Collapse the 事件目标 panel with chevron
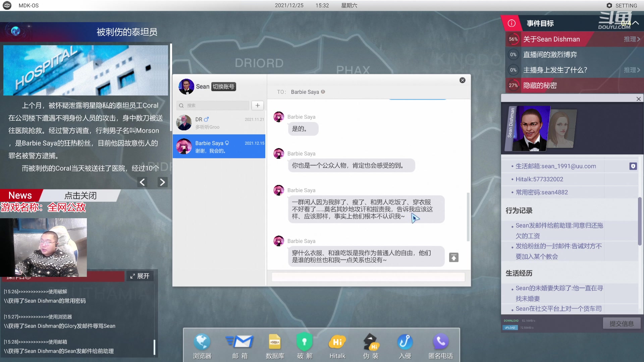The image size is (644, 362). [636, 23]
